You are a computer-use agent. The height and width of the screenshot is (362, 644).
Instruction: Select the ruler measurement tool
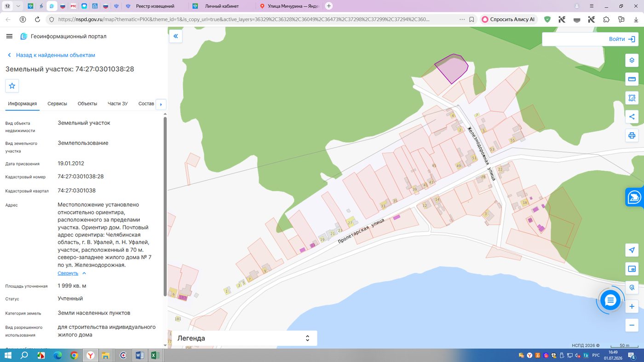coord(632,79)
